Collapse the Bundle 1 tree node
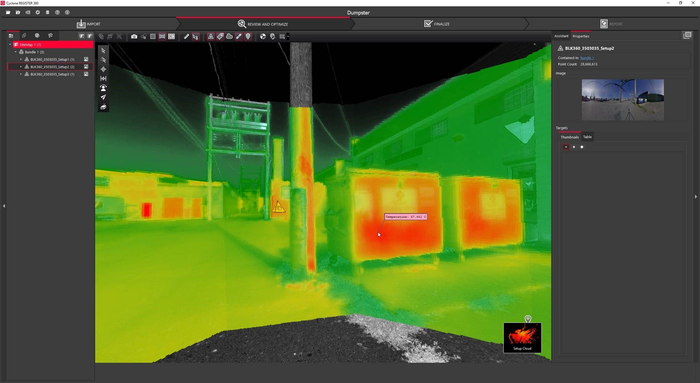The image size is (700, 383). click(16, 52)
